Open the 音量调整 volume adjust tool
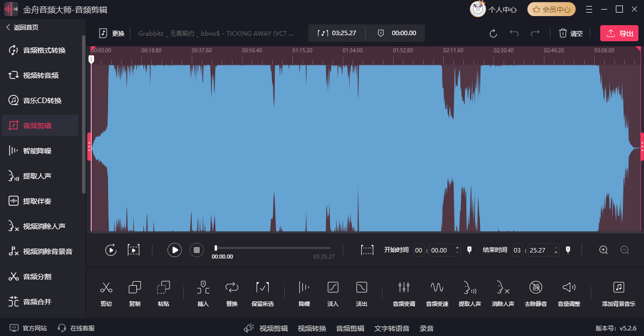The image size is (644, 336). coord(569,294)
